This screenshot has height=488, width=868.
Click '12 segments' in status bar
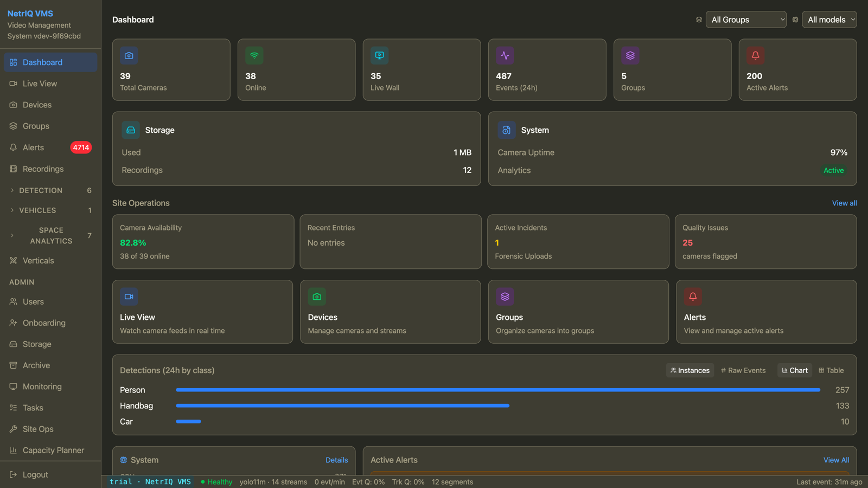[452, 482]
